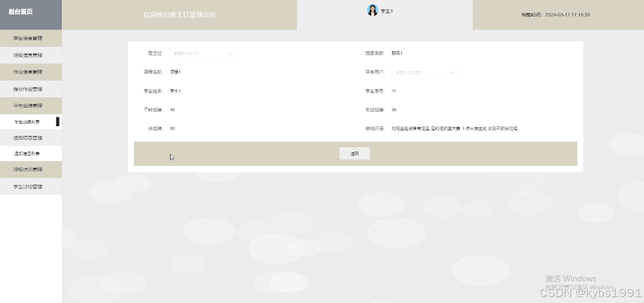644x303 pixels.
Task: Click the 课程名称 field label
Action: coord(153,72)
